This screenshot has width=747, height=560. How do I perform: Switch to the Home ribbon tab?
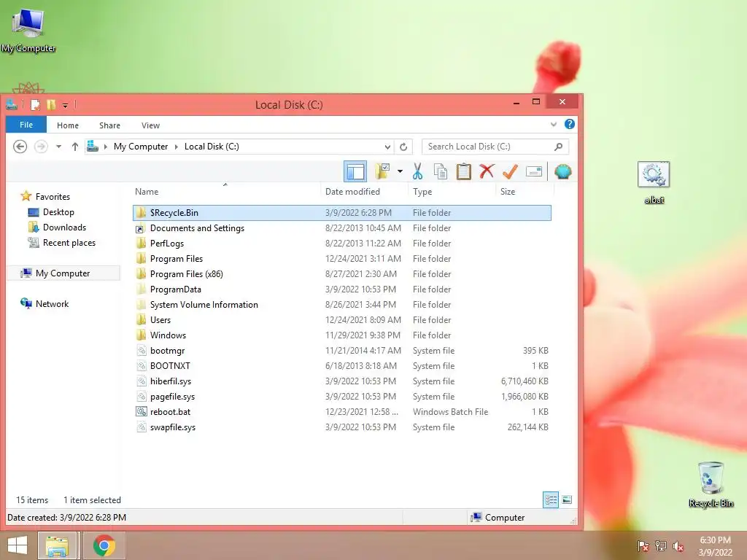coord(68,125)
